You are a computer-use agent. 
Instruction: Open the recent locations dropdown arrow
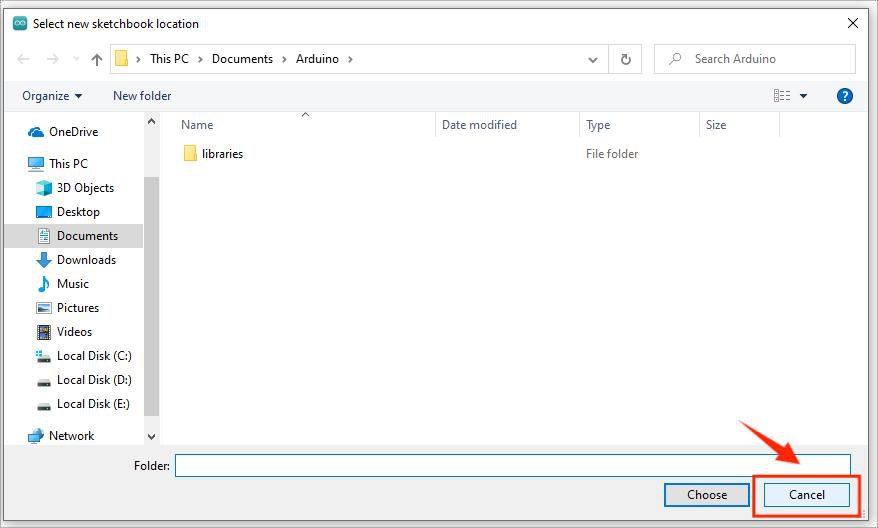click(76, 59)
